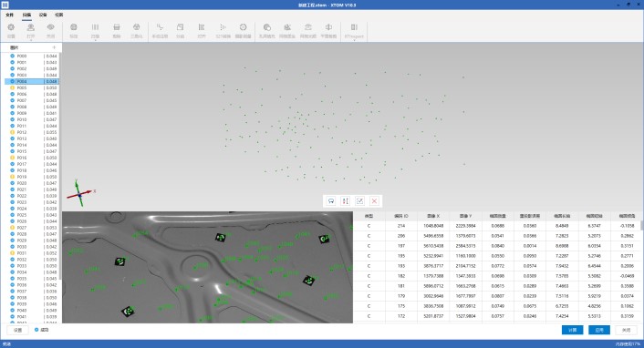Open dropdown arrow under the three-bars toolbar icon

[95, 40]
